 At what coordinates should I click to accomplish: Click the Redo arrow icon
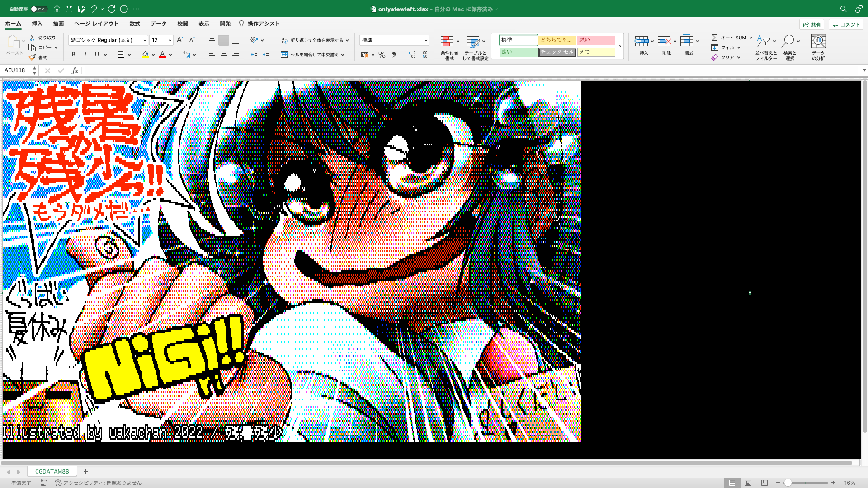tap(112, 9)
